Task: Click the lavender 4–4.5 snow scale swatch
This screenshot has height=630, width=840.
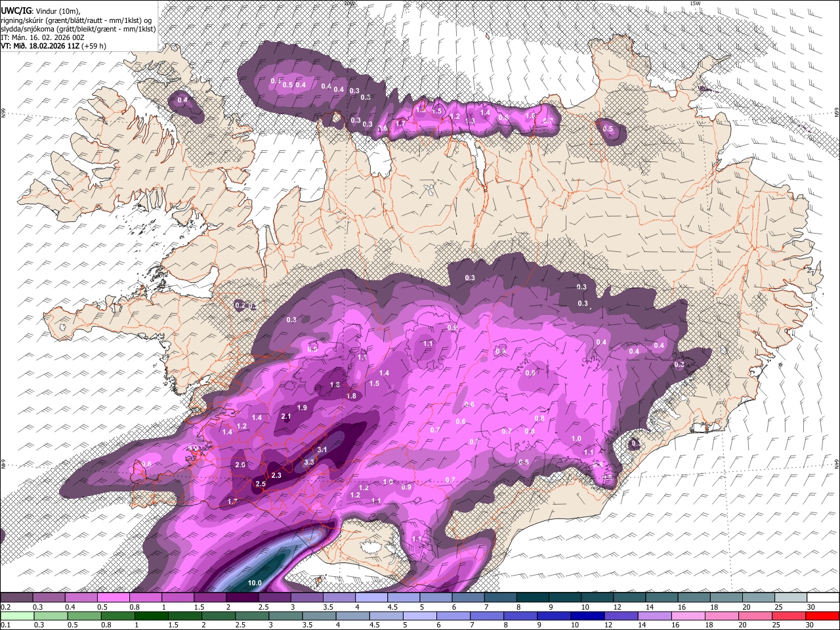Action: (371, 597)
